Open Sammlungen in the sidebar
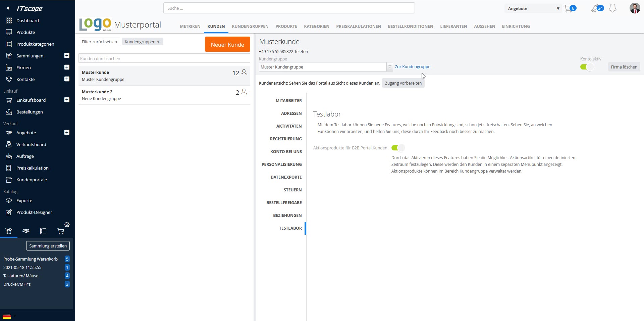This screenshot has height=321, width=644. 30,56
